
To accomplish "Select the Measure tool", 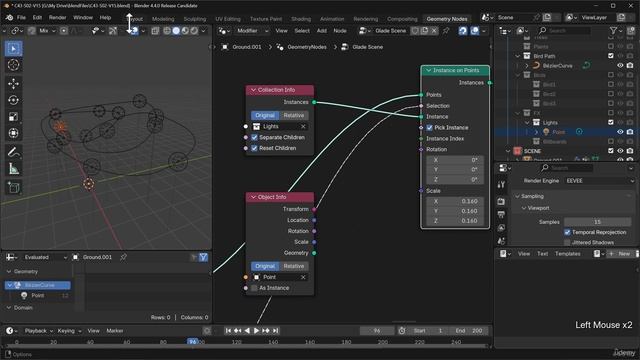I will [x=13, y=169].
